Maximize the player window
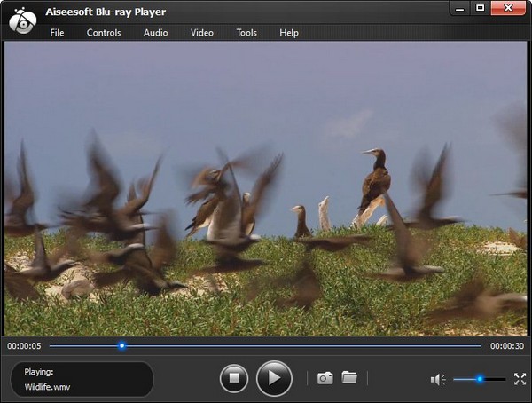Screen dimensions: 532x403 coord(480,8)
